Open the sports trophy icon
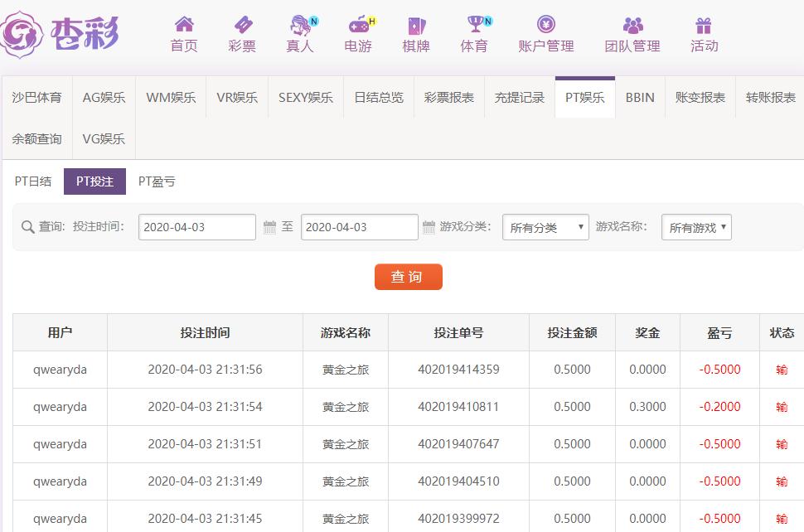Viewport: 804px width, 532px height. click(474, 25)
